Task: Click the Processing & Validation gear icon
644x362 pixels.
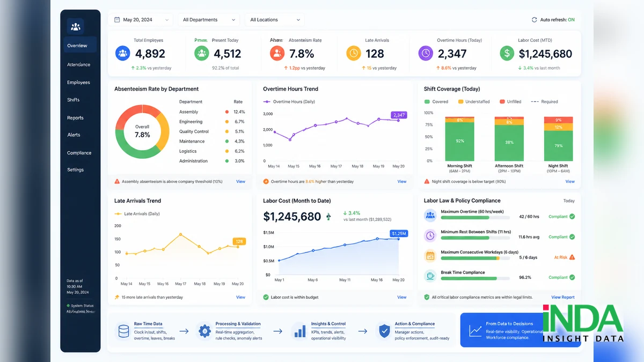Action: pyautogui.click(x=204, y=331)
